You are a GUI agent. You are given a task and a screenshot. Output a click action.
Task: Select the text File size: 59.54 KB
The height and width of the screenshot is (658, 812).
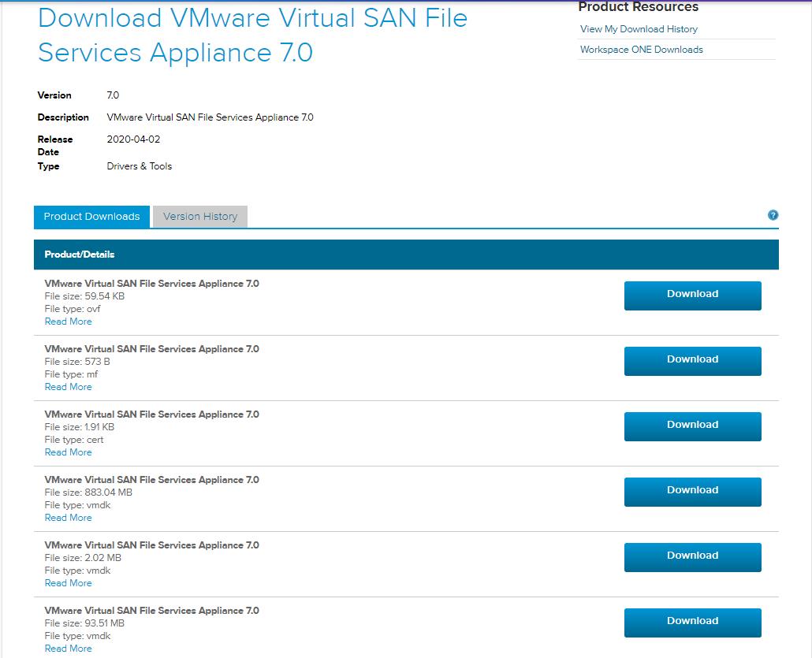(x=84, y=296)
